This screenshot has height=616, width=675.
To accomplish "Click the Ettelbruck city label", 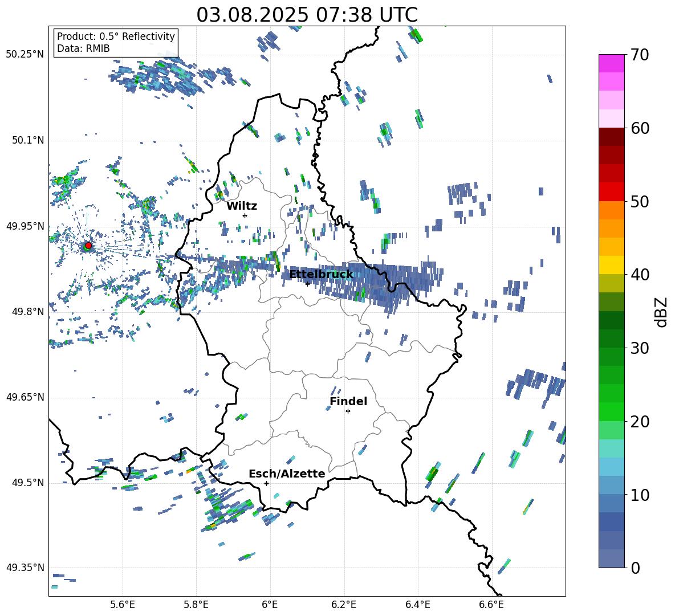I will [321, 275].
